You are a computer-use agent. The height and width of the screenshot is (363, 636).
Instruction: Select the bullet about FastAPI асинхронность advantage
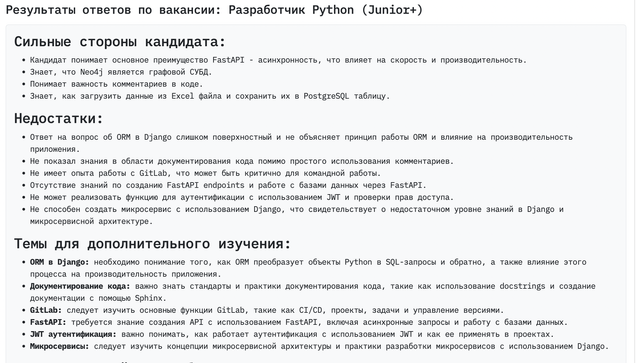(x=278, y=60)
